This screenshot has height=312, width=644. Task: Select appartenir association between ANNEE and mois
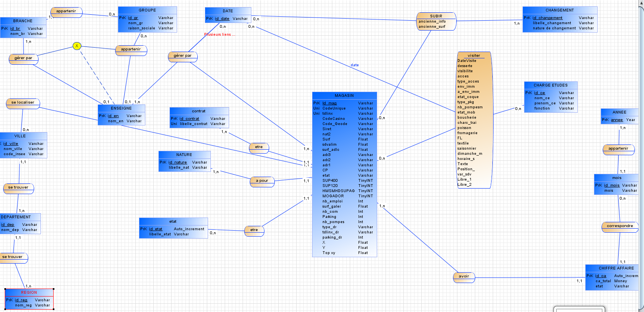click(619, 149)
